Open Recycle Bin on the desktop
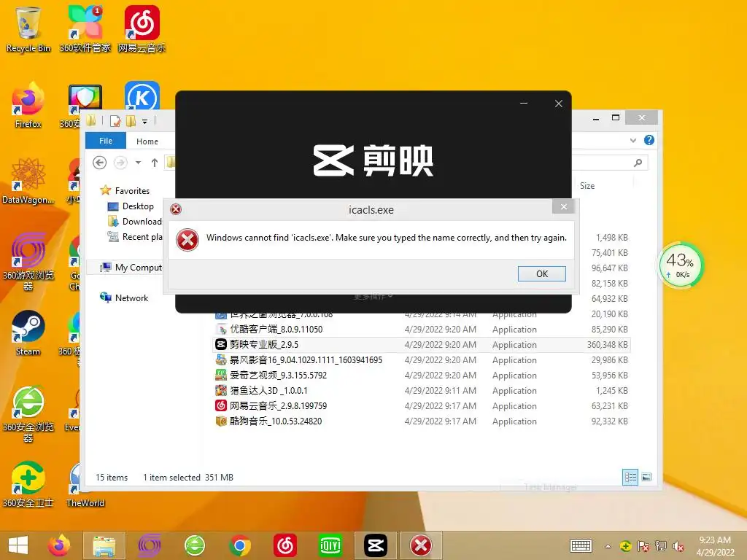Viewport: 747px width, 560px height. coord(28,29)
